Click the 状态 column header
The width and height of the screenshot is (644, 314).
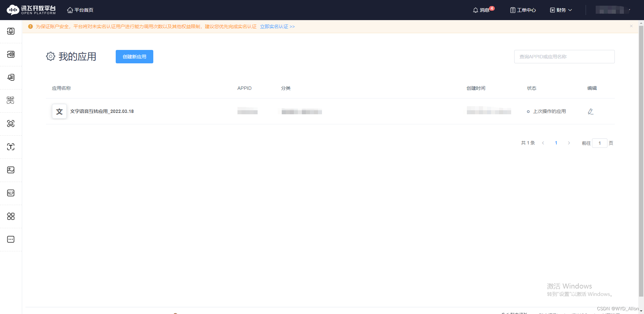[x=532, y=88]
